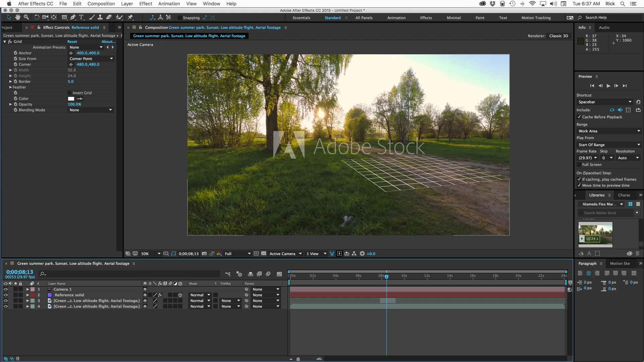Select the Zoom magnifier tool

point(26,17)
